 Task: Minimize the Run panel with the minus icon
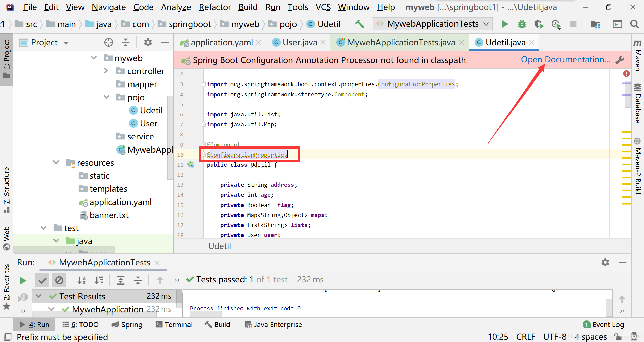click(x=623, y=262)
